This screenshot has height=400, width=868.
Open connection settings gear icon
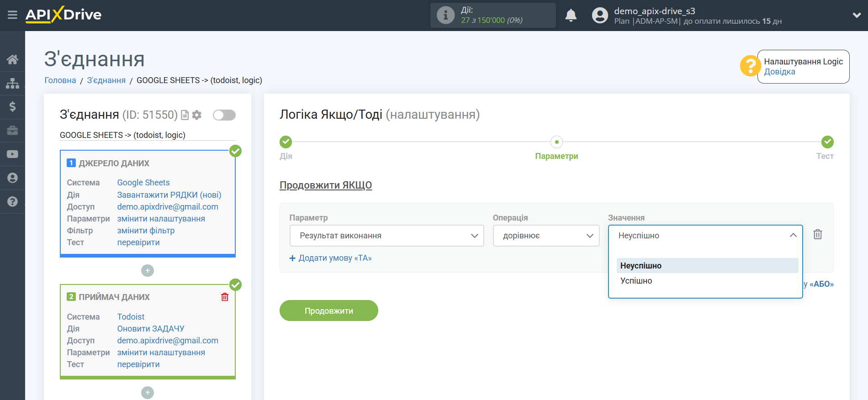tap(197, 115)
